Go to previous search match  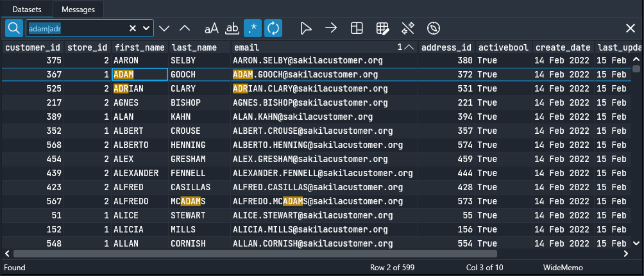[185, 28]
